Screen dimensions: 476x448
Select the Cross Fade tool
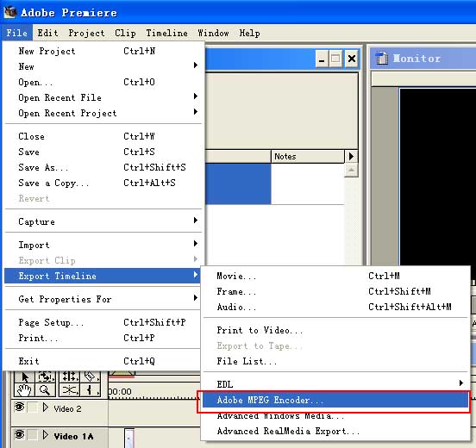70,389
